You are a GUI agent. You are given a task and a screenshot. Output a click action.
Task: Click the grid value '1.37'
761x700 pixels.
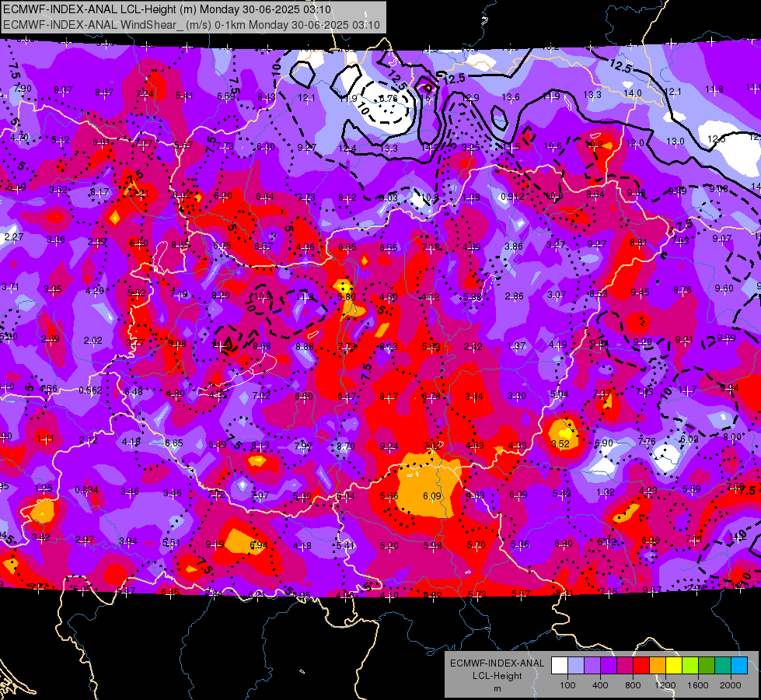point(516,345)
